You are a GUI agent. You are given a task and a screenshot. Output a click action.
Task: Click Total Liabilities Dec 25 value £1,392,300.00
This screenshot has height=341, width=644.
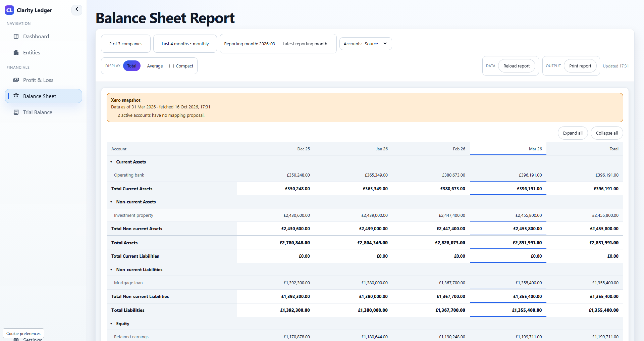click(295, 310)
